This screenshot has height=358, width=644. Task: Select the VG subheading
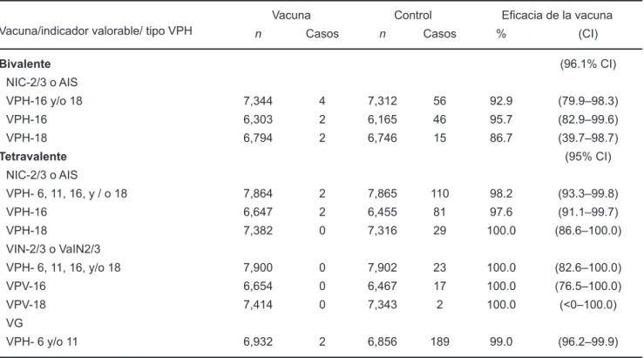point(14,323)
